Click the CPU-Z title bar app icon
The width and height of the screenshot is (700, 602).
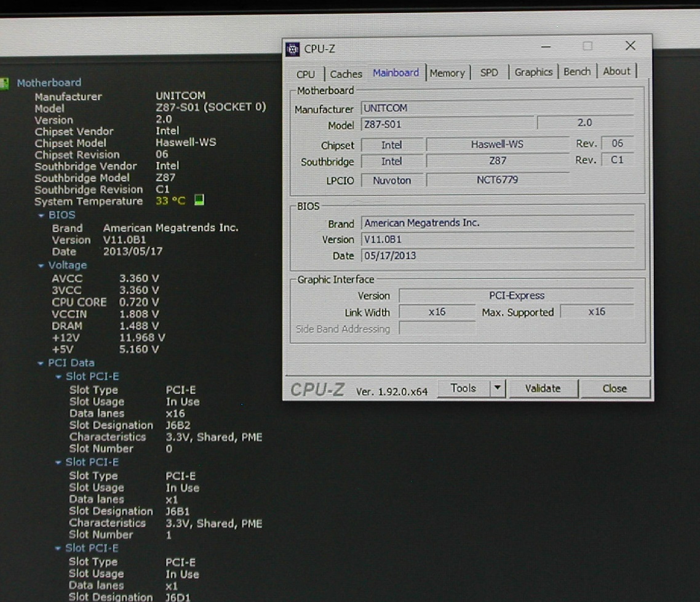pos(292,49)
